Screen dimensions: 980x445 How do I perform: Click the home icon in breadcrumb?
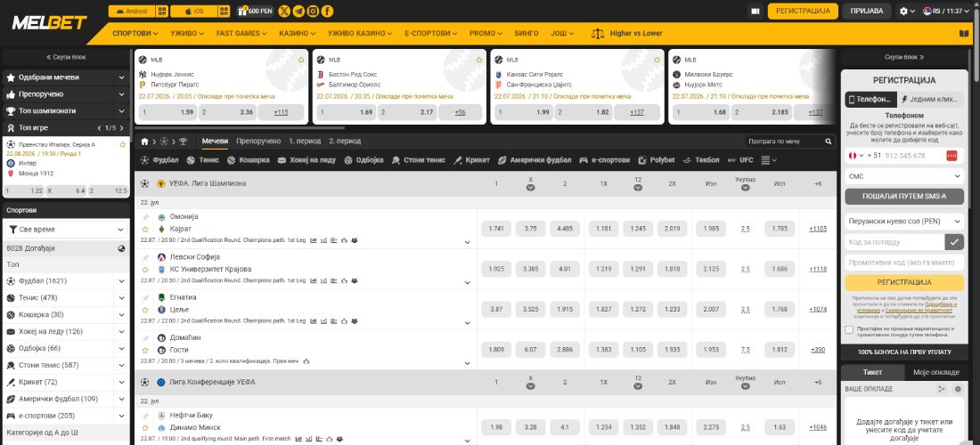point(145,142)
